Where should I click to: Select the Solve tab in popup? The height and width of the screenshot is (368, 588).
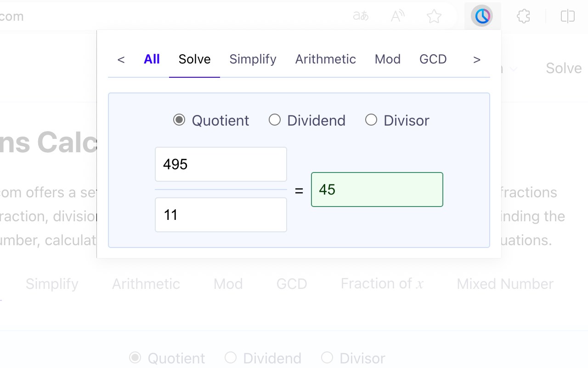tap(194, 59)
